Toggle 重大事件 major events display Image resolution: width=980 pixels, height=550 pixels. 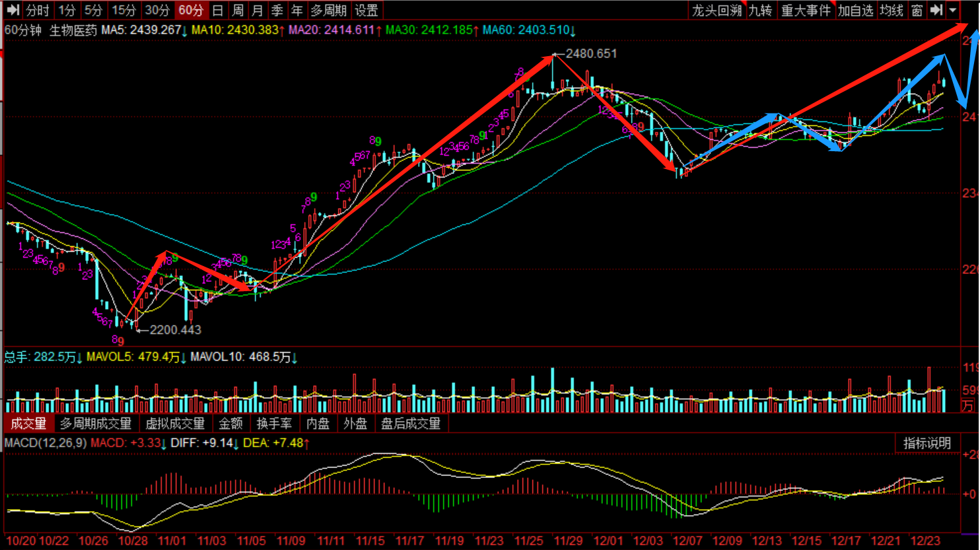(x=806, y=10)
